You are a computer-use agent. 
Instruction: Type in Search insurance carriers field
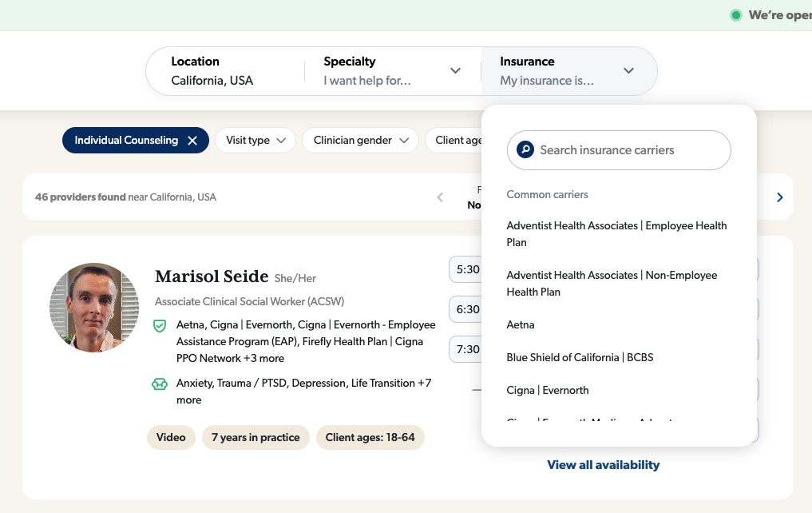627,150
